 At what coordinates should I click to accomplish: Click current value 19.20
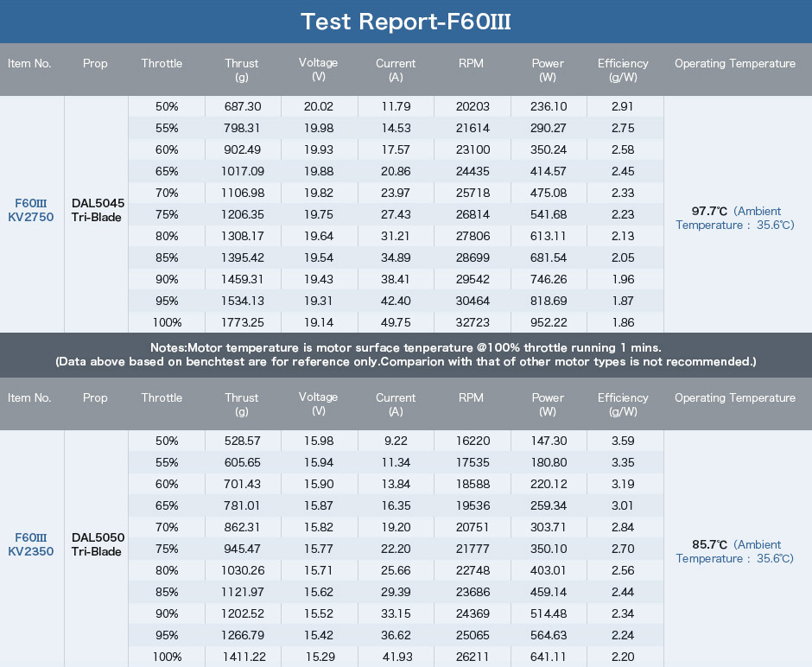pos(396,527)
